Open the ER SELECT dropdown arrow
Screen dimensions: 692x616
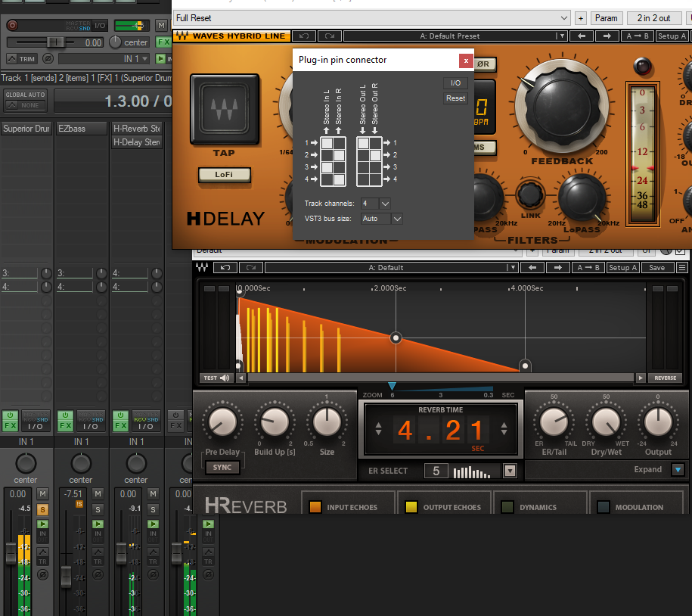[x=510, y=471]
